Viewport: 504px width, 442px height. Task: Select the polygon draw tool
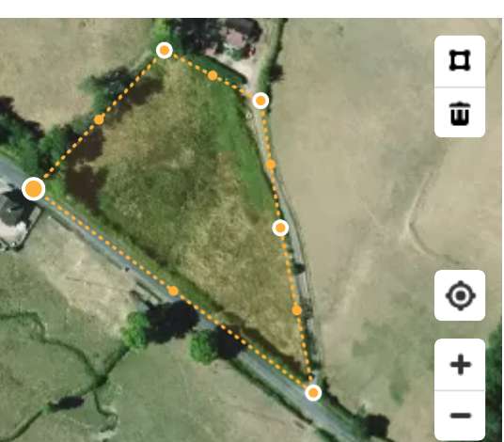coord(460,60)
